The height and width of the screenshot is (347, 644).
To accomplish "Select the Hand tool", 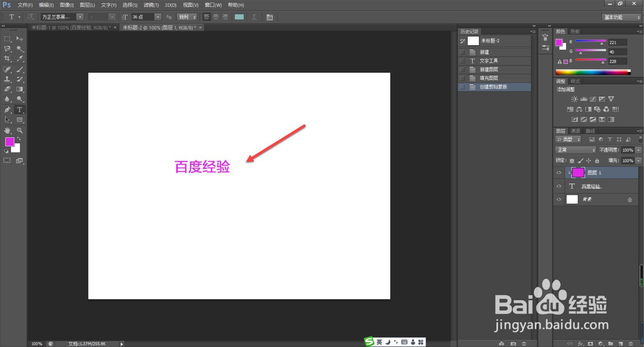I will (x=7, y=130).
